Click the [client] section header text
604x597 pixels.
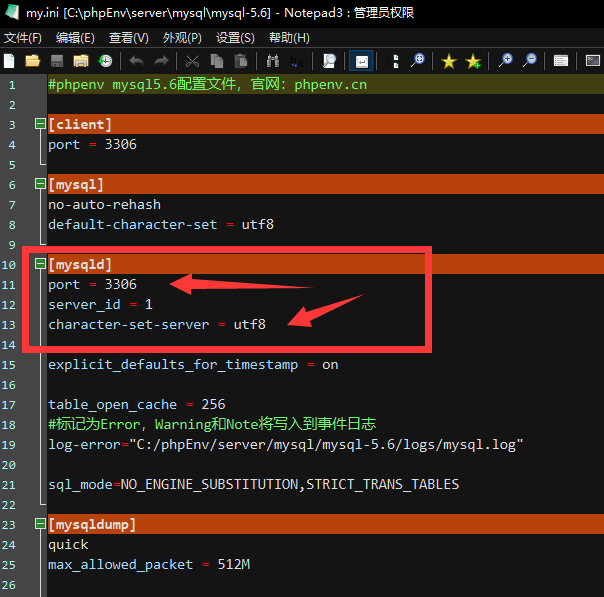coord(80,124)
